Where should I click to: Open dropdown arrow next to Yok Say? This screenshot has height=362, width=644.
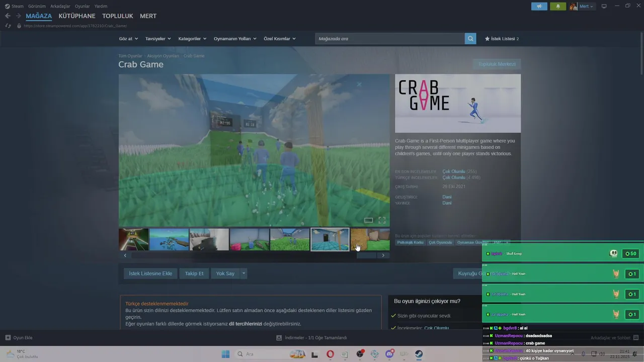coord(244,274)
